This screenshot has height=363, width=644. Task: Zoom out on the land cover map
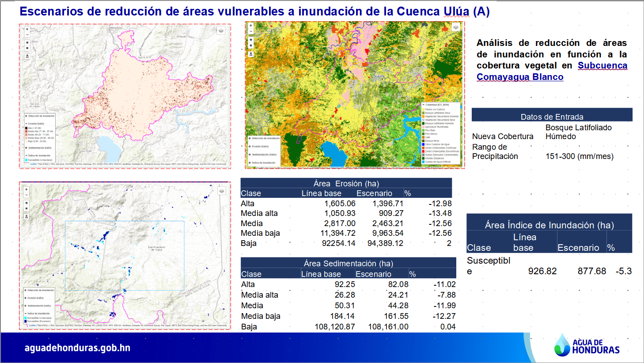pyautogui.click(x=251, y=32)
